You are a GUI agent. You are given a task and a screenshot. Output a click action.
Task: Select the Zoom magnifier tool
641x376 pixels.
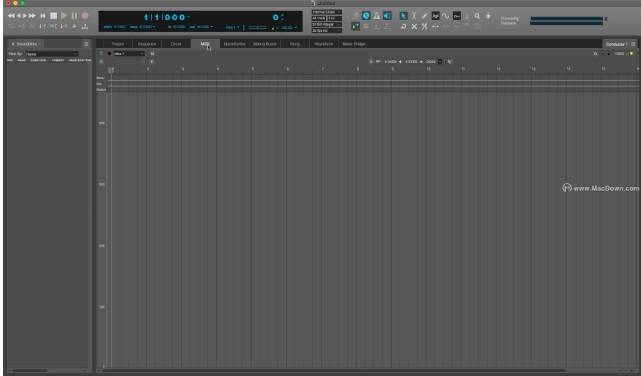pyautogui.click(x=477, y=16)
